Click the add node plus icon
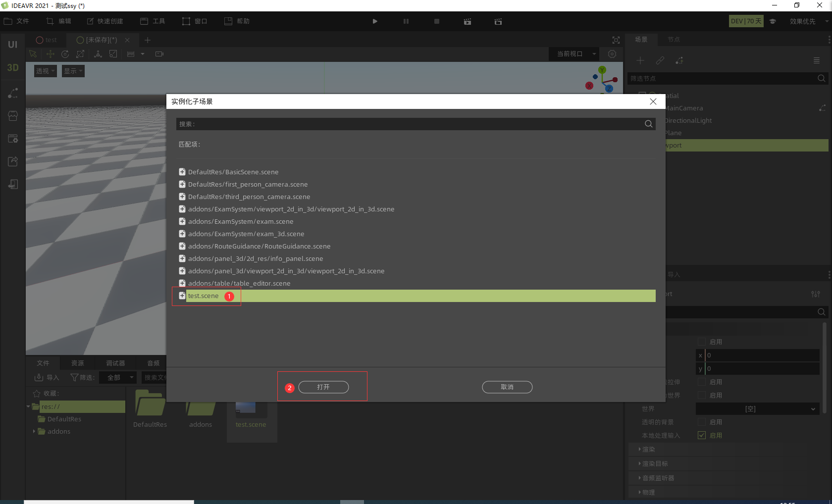Viewport: 832px width, 504px height. (x=640, y=60)
